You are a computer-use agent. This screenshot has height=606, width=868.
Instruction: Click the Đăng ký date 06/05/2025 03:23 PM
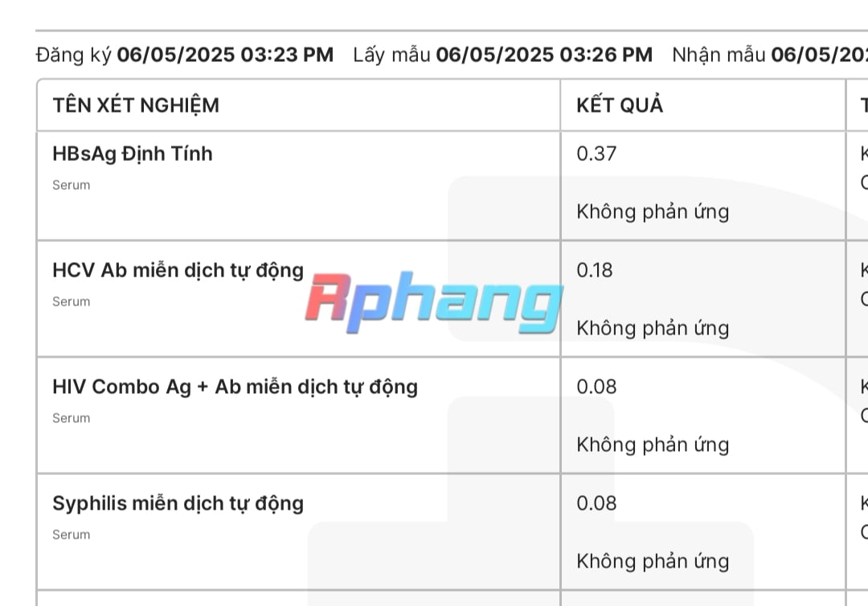(225, 55)
